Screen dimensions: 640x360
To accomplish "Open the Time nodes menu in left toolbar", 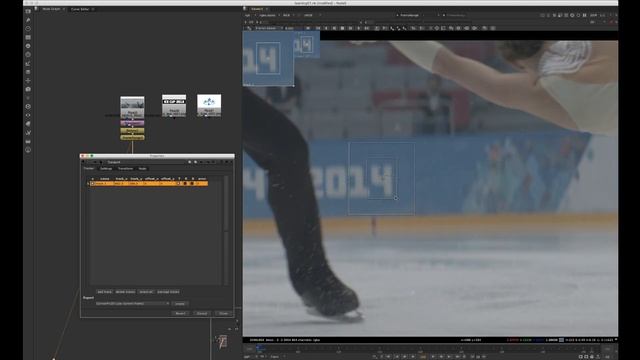I will click(28, 29).
